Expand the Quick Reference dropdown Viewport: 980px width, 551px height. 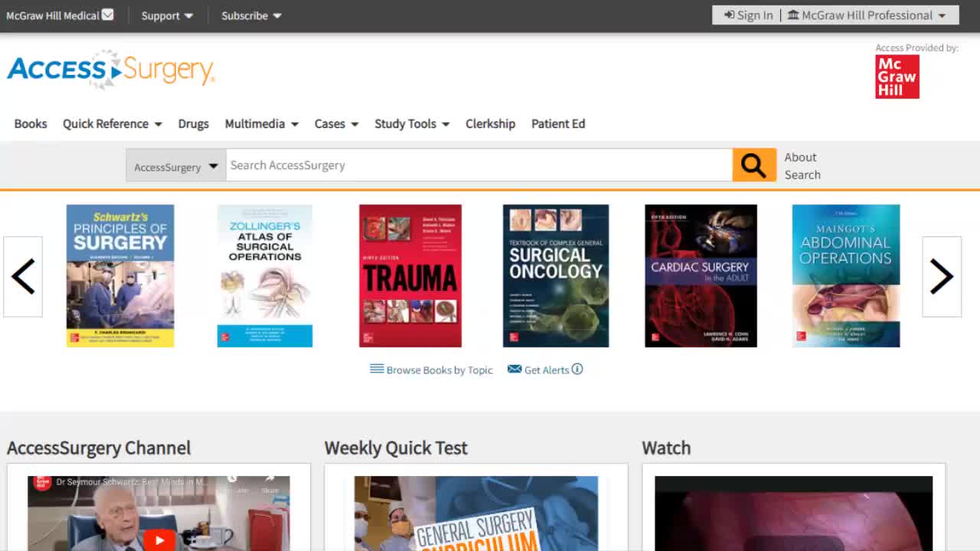(112, 123)
